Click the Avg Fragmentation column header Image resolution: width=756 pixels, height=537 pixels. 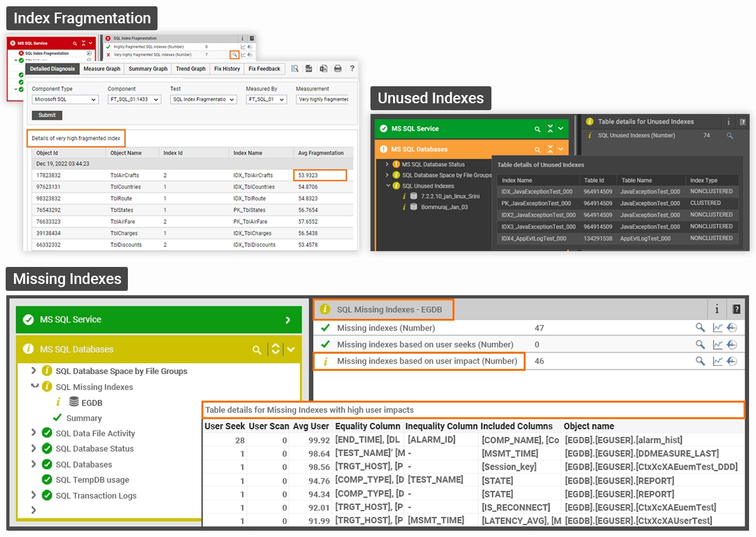(321, 153)
